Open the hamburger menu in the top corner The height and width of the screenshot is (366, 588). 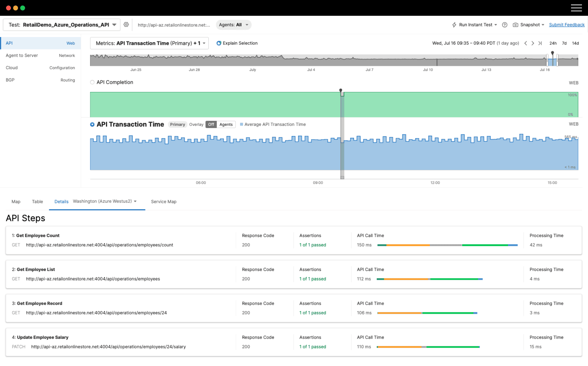(x=576, y=8)
